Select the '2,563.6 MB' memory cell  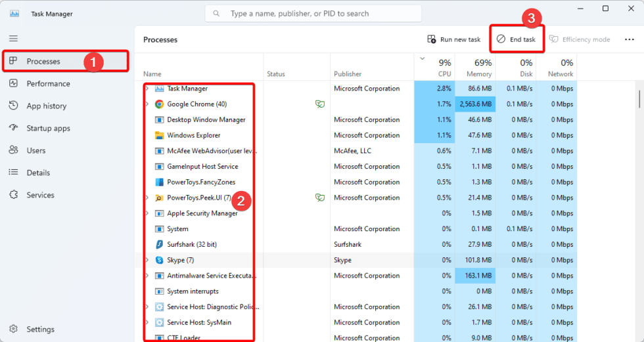pos(475,104)
